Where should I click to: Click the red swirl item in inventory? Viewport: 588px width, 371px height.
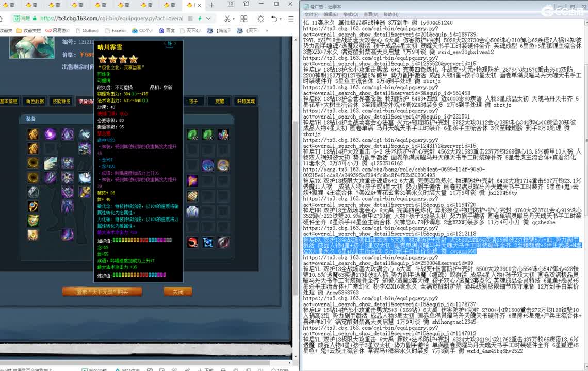(x=193, y=242)
